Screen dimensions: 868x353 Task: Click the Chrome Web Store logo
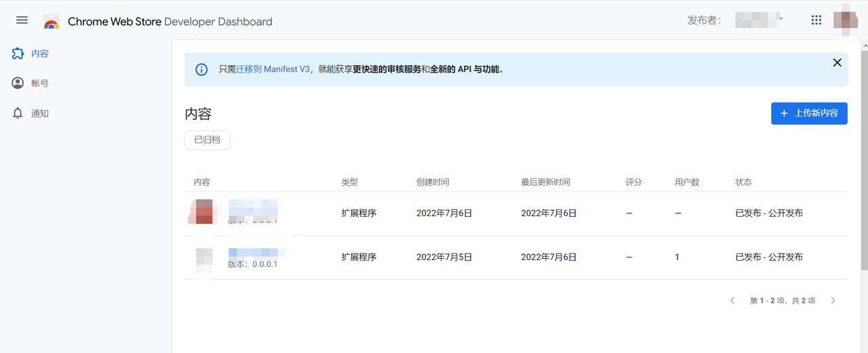point(51,21)
